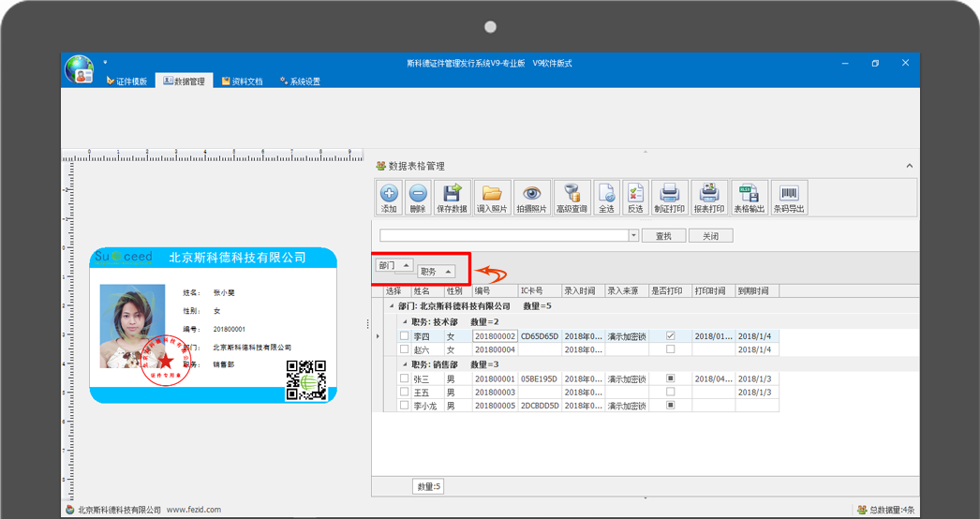Click the 姓名 column header
Screen dimensions: 980x519
pyautogui.click(x=427, y=291)
